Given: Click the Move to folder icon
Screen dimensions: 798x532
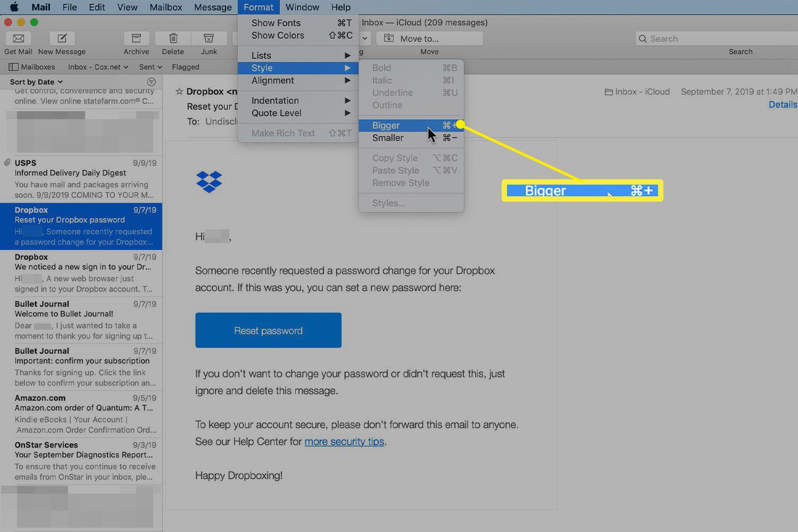Looking at the screenshot, I should (389, 38).
